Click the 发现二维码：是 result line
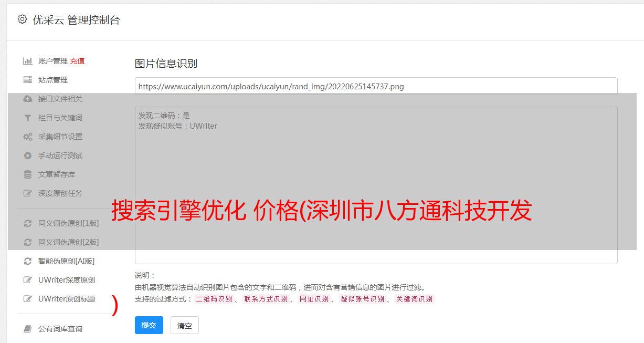 point(164,116)
